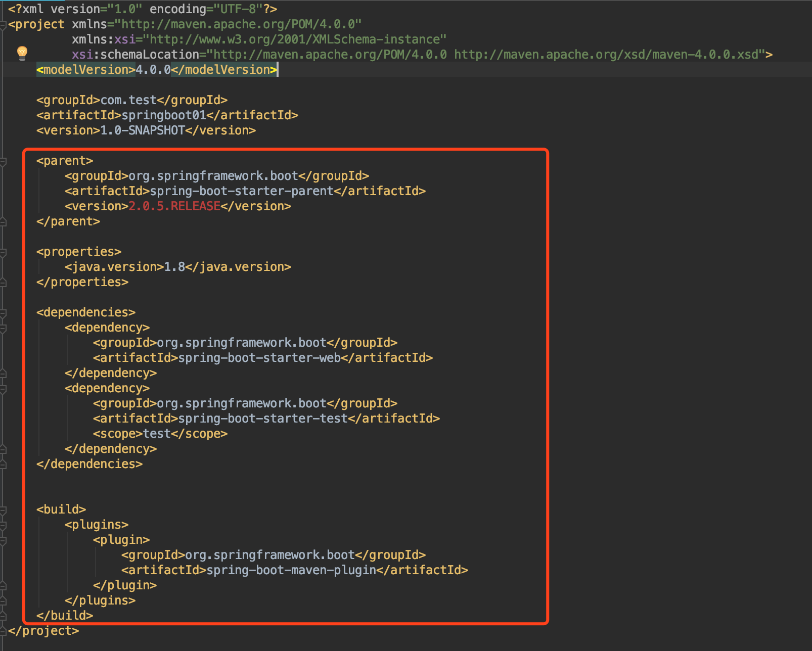Click the red 2.0.5.RELEASE version
The width and height of the screenshot is (812, 651).
point(174,206)
